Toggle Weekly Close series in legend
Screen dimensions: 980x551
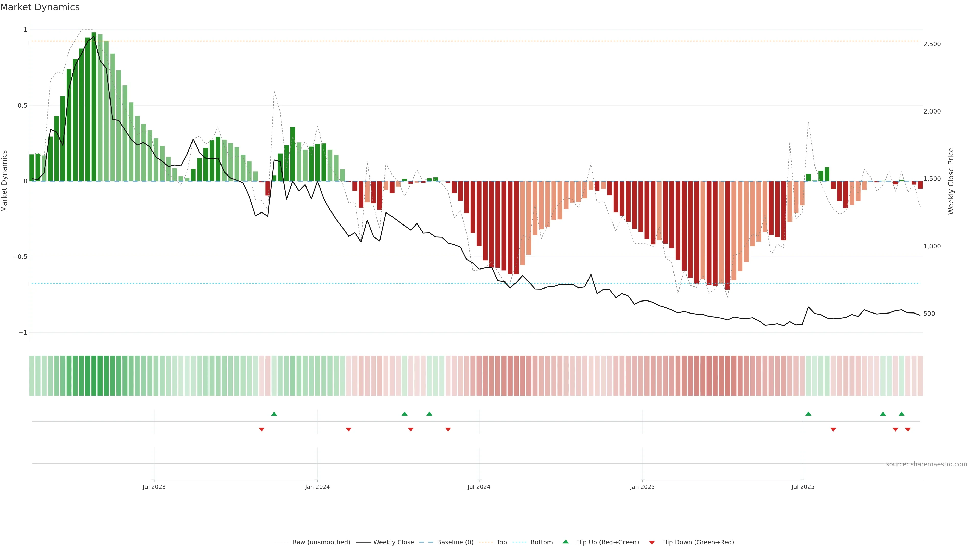click(x=393, y=542)
